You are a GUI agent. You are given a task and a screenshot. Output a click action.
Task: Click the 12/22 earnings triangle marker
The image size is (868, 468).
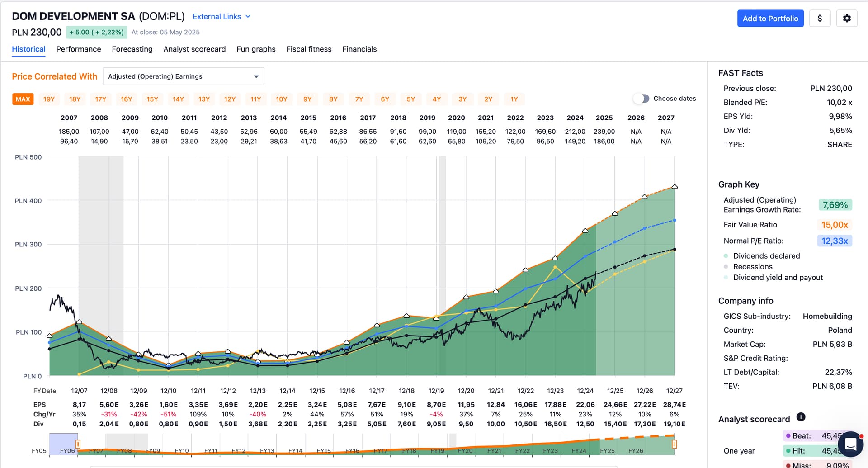pos(525,270)
